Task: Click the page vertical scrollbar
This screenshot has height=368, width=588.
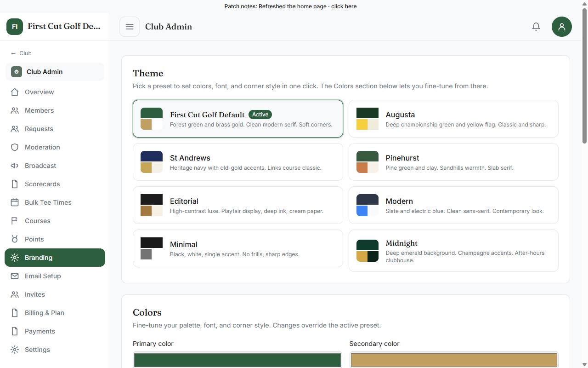Action: [584, 76]
